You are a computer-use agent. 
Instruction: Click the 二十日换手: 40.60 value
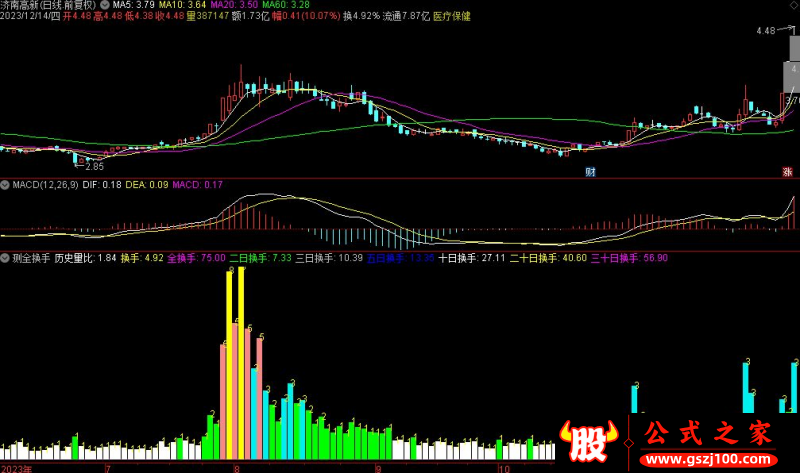548,258
